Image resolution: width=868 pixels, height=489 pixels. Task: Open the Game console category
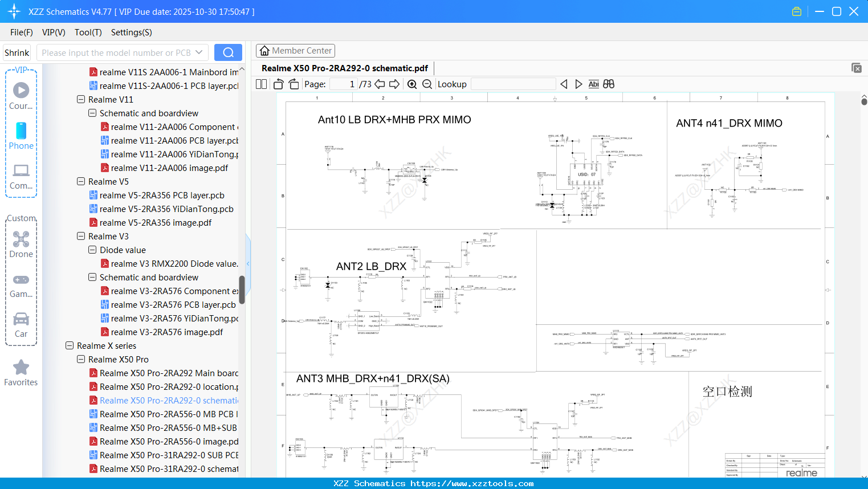(21, 285)
